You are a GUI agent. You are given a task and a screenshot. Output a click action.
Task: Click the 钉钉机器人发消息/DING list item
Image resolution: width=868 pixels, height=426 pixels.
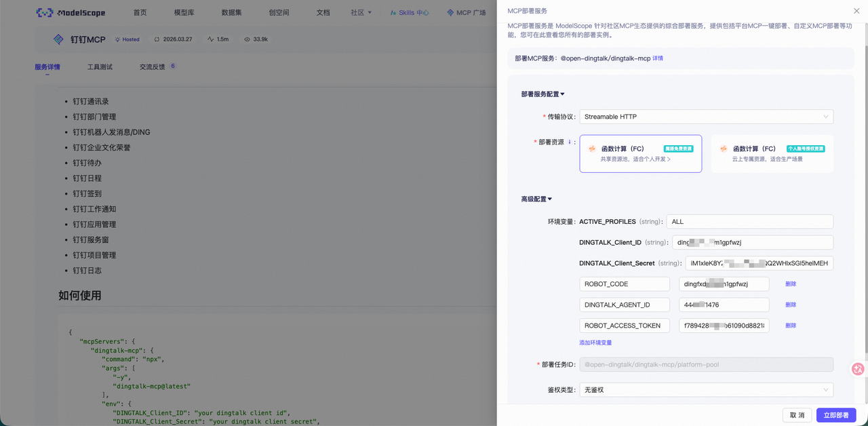click(111, 132)
